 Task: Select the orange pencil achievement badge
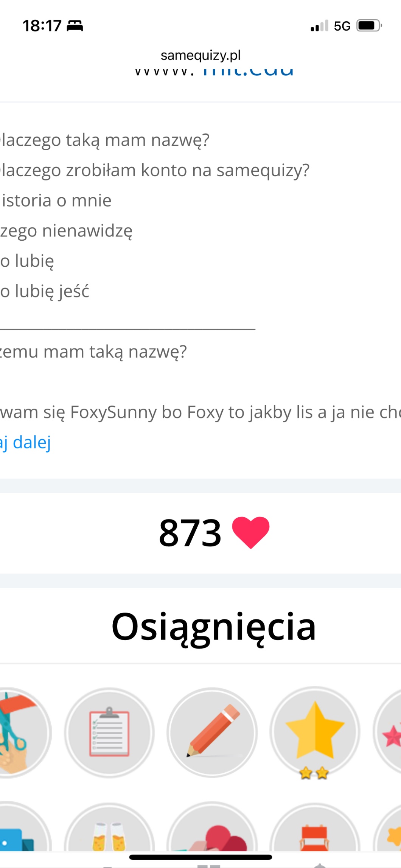tap(212, 733)
